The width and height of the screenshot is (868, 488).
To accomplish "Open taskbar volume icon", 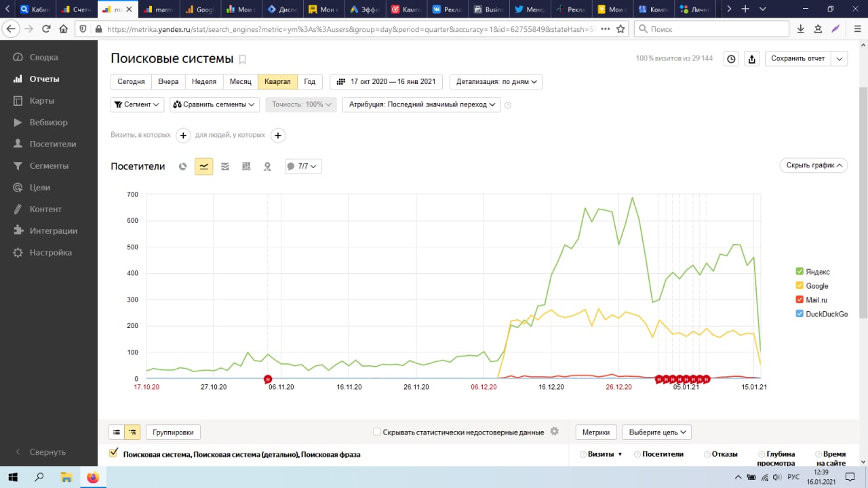I will point(776,477).
